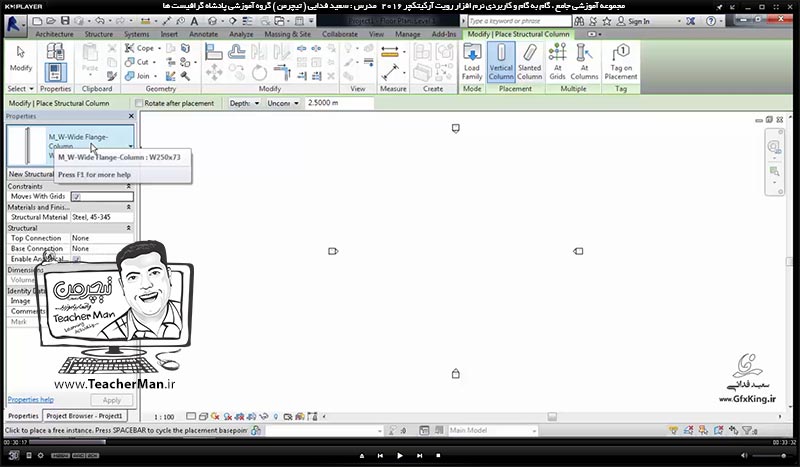
Task: Open the Architecture ribbon tab
Action: coord(54,34)
